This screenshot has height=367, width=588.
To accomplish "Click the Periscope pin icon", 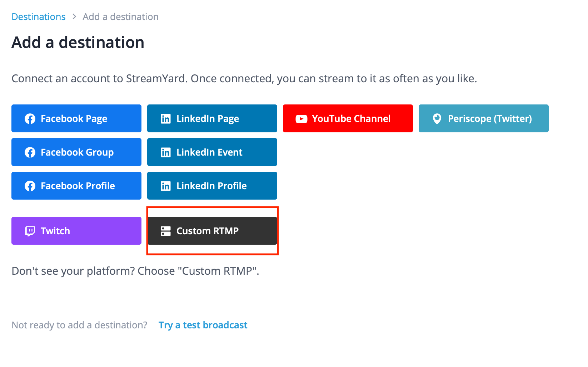I will (x=437, y=119).
